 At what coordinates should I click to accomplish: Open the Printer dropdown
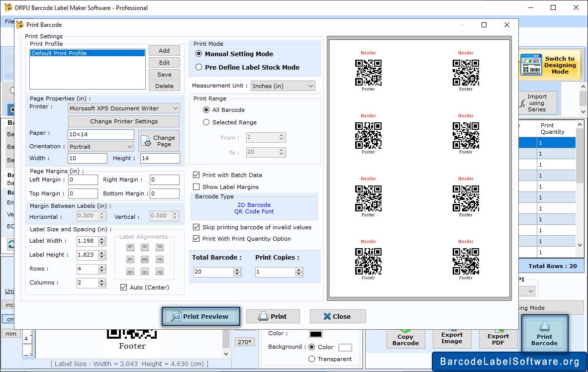click(124, 108)
